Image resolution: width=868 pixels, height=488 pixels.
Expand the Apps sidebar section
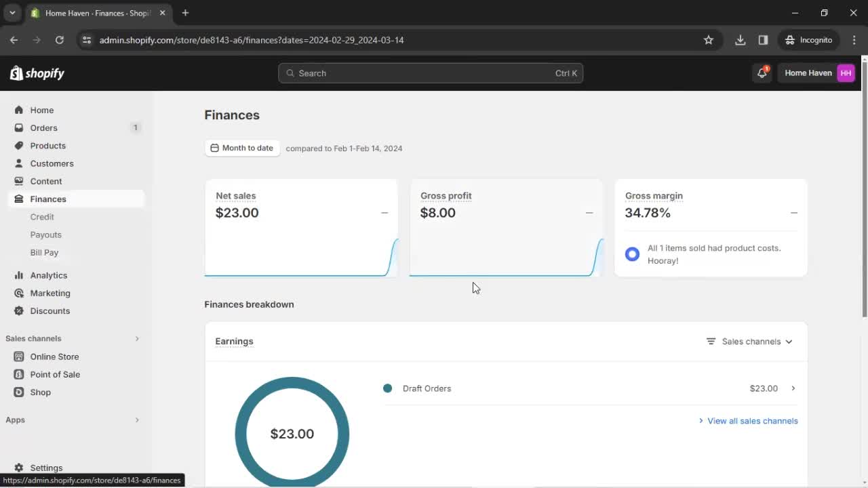(x=137, y=420)
